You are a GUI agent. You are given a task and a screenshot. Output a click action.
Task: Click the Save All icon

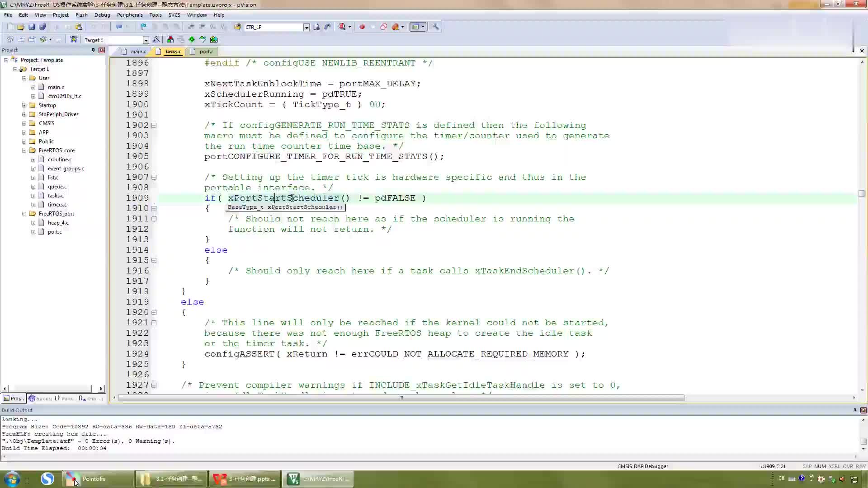(42, 27)
